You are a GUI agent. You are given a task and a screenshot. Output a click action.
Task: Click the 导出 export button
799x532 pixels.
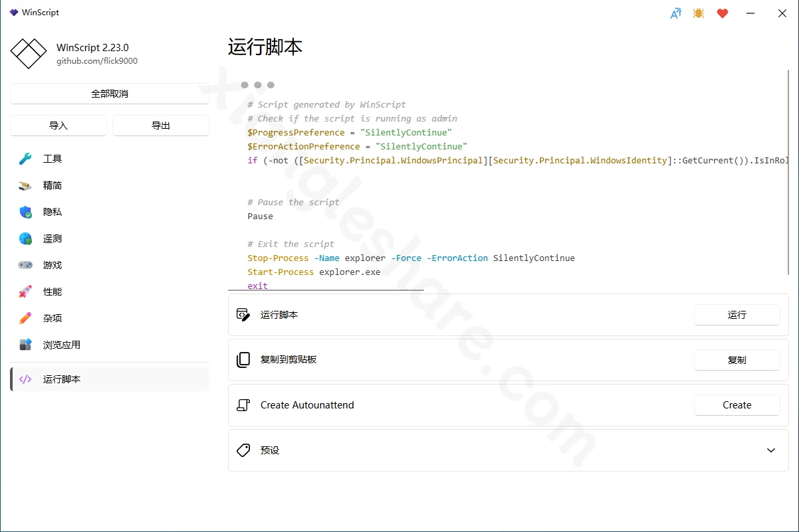[161, 126]
